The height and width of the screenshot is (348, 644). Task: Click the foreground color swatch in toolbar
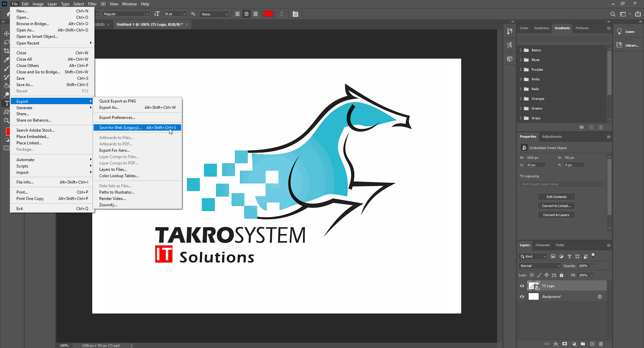8,132
